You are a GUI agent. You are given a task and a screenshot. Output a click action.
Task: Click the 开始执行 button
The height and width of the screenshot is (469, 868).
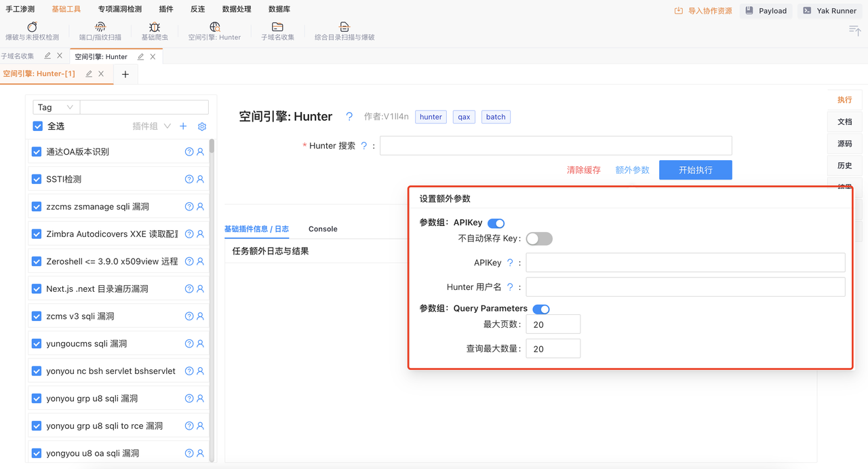pos(695,170)
